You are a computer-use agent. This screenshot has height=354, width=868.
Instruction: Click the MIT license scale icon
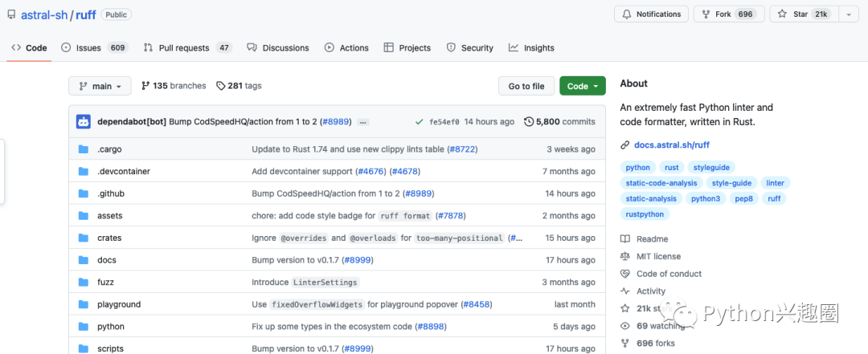[x=625, y=257]
